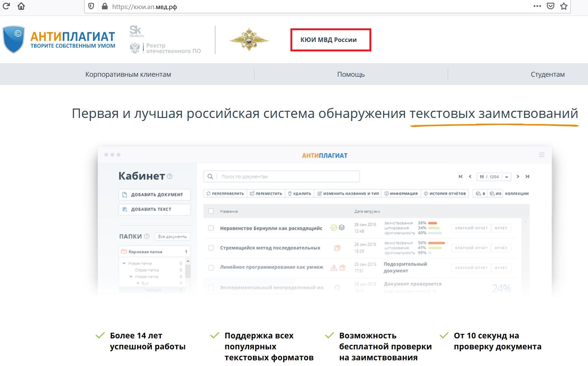Save the page to Pocket

551,6
